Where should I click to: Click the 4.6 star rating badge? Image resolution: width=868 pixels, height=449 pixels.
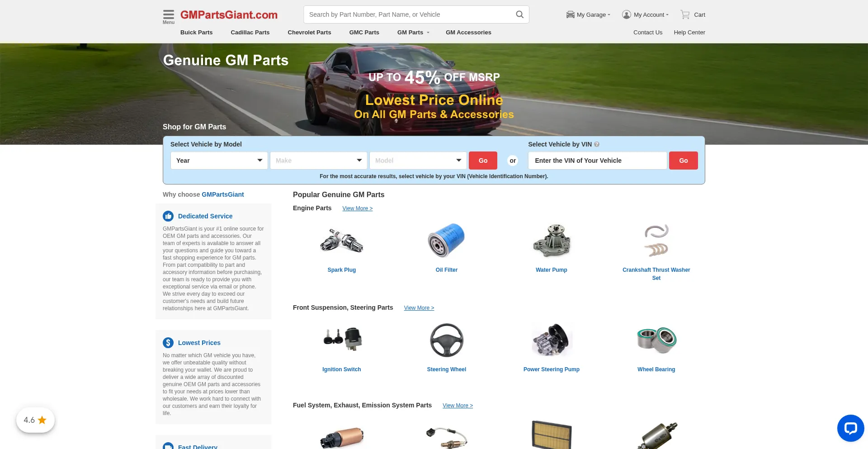[35, 420]
